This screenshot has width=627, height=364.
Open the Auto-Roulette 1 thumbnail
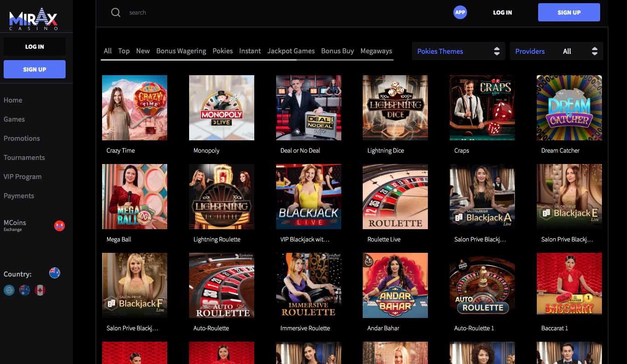[482, 285]
